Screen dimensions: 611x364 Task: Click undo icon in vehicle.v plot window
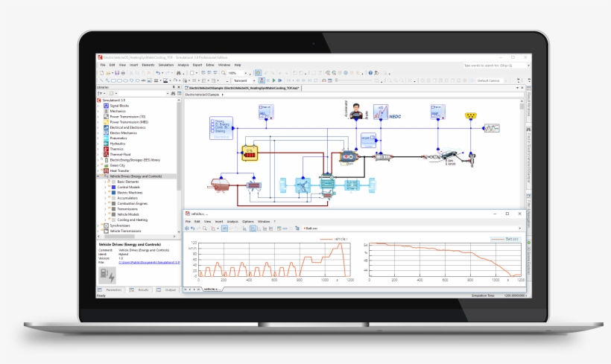pyautogui.click(x=192, y=229)
